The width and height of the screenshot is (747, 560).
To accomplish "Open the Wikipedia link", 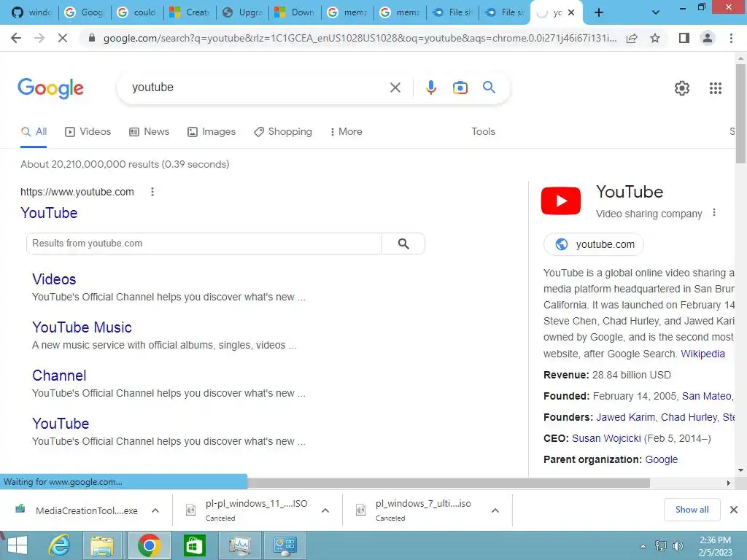I will click(703, 354).
